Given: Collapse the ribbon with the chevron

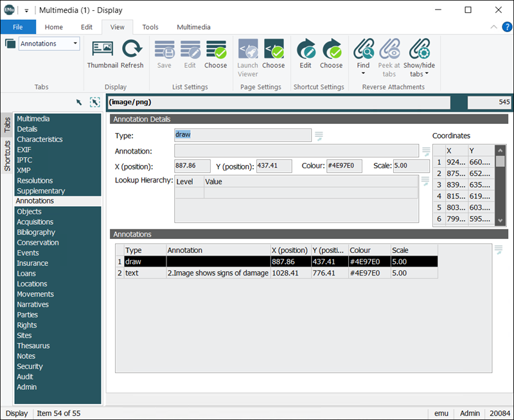Looking at the screenshot, I should pos(493,27).
